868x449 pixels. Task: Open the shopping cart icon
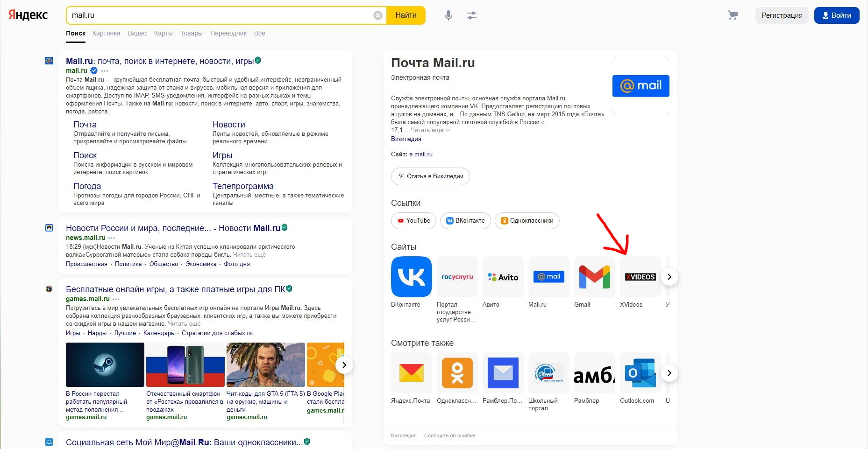point(733,15)
